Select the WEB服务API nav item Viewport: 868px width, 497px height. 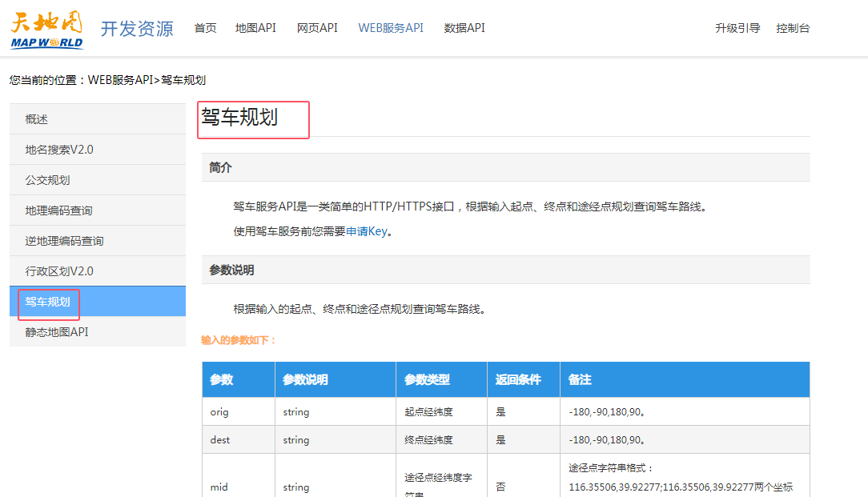click(x=391, y=28)
